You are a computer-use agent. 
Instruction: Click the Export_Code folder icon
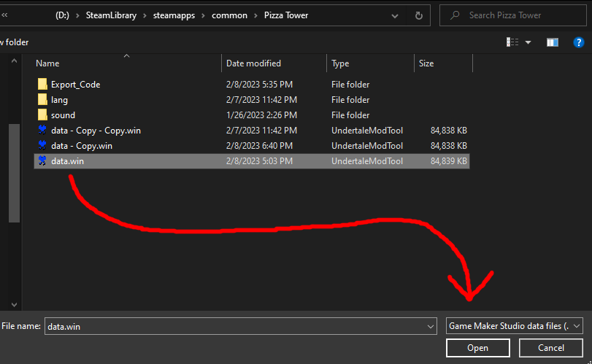click(42, 84)
